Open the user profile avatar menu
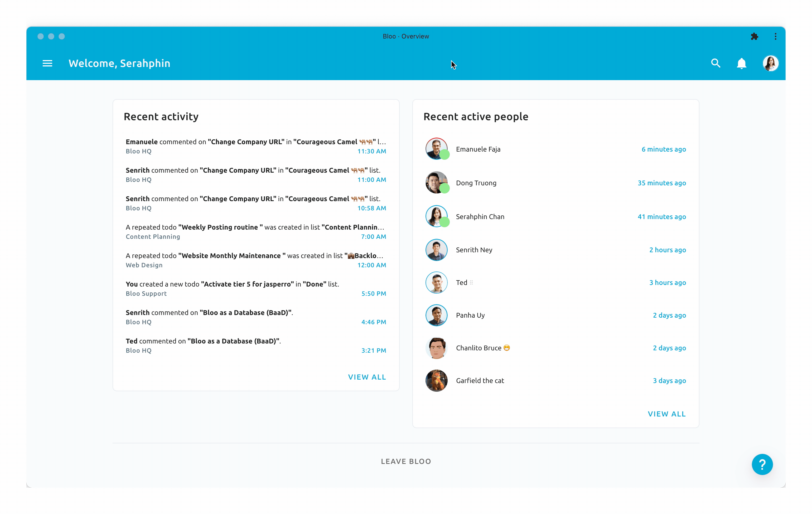This screenshot has width=812, height=514. (x=771, y=63)
